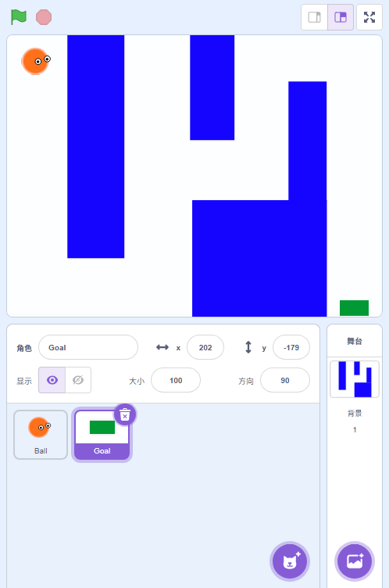Show the sprite using the eye icon
Screen dimensions: 389x588
[52, 380]
